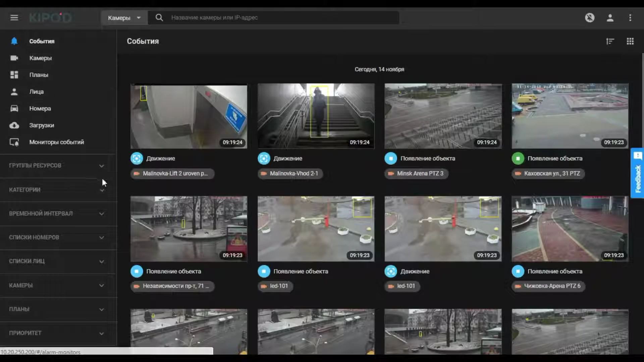Open Планы in the sidebar
Viewport: 644px width, 362px height.
click(x=39, y=75)
